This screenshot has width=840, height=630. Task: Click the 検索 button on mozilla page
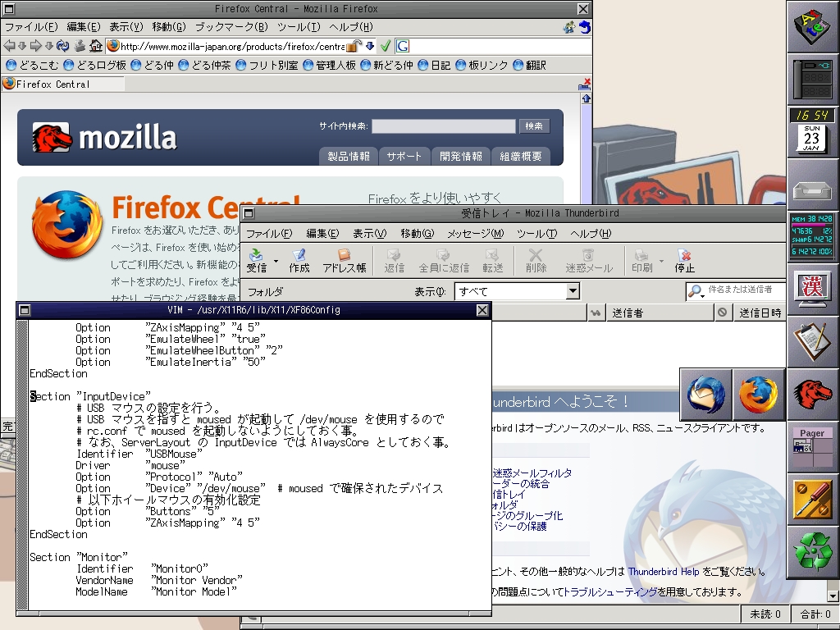(x=534, y=126)
